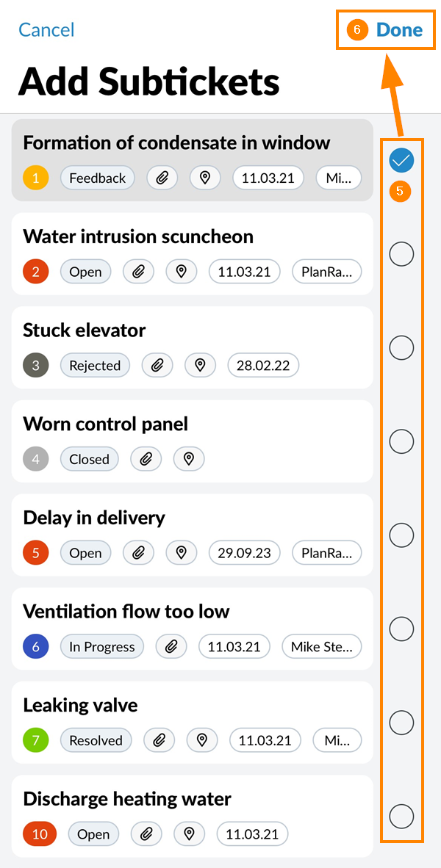Click location pin on Delay in delivery ticket
The width and height of the screenshot is (441, 868).
182,553
